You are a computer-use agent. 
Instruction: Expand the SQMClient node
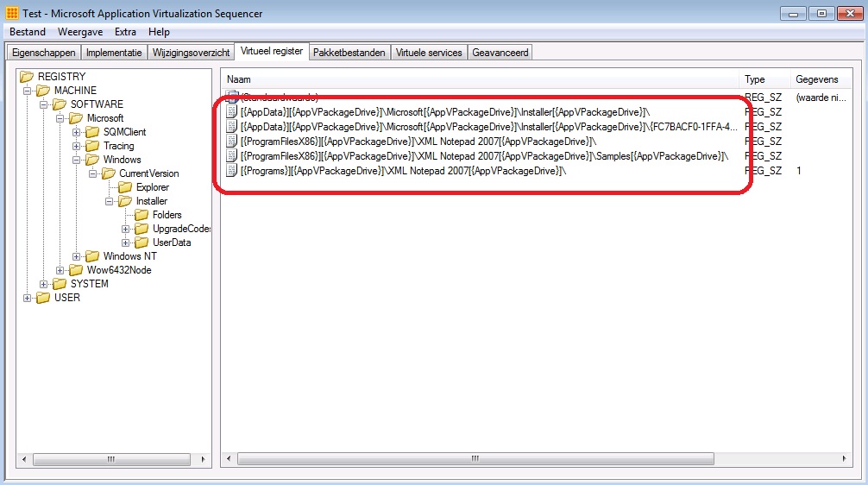click(x=77, y=132)
